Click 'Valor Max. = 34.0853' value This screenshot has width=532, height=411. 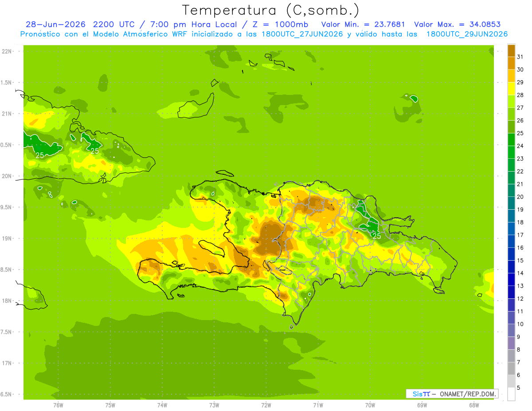click(457, 24)
